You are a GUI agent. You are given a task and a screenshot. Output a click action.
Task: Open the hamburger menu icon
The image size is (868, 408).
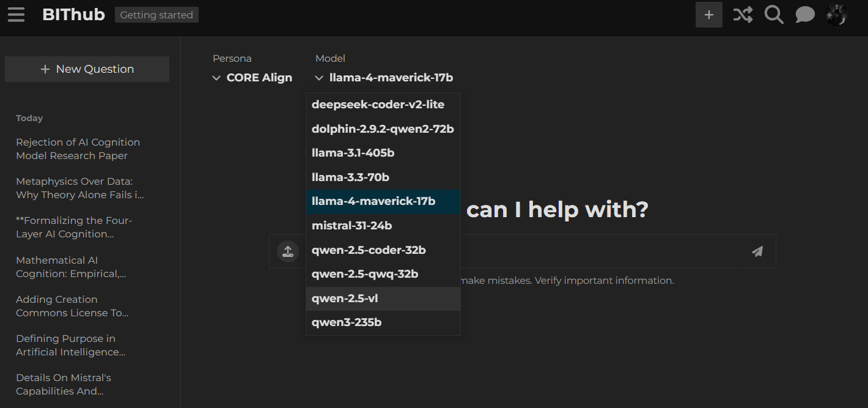point(17,15)
